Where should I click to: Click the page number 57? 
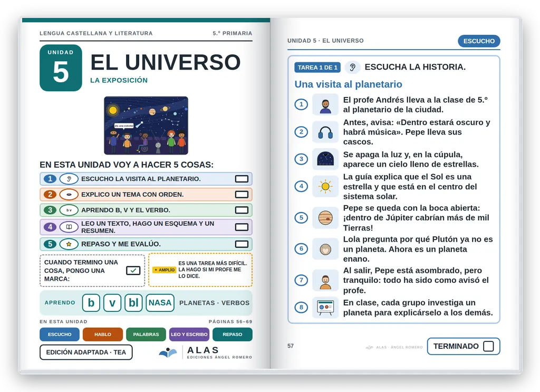pos(291,346)
